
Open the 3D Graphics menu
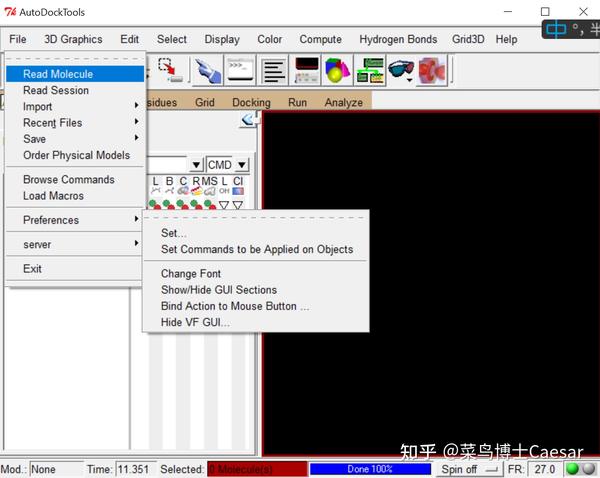[x=73, y=39]
